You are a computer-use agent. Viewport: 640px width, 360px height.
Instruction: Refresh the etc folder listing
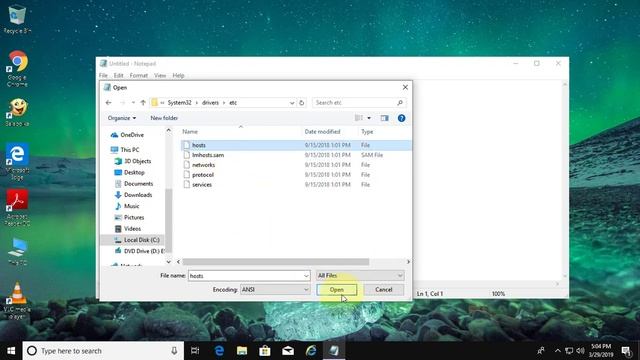point(302,103)
